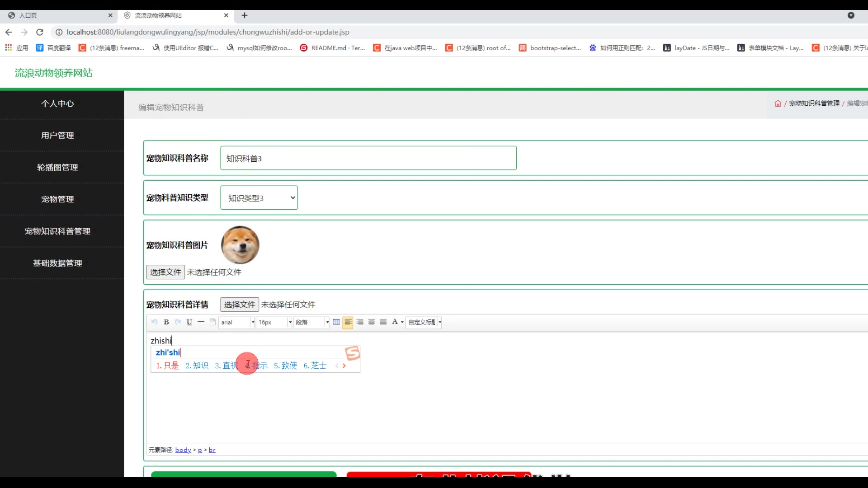This screenshot has height=488, width=868.
Task: Expand 宠物科普知识类型 select box
Action: coord(259,198)
